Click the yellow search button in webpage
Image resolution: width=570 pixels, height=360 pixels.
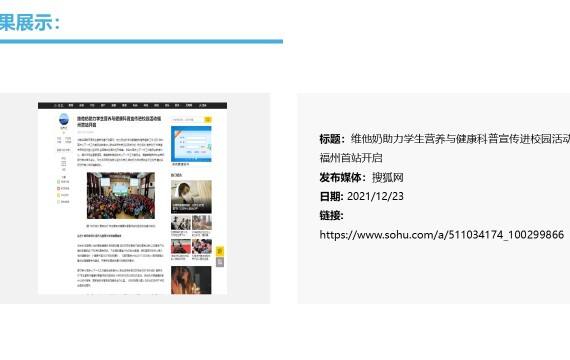[208, 119]
